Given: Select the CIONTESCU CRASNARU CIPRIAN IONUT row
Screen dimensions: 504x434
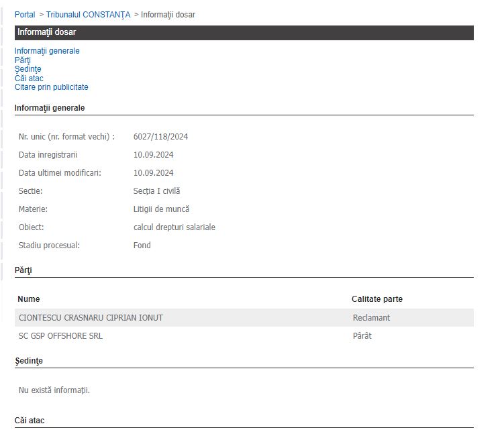Looking at the screenshot, I should [x=91, y=318].
